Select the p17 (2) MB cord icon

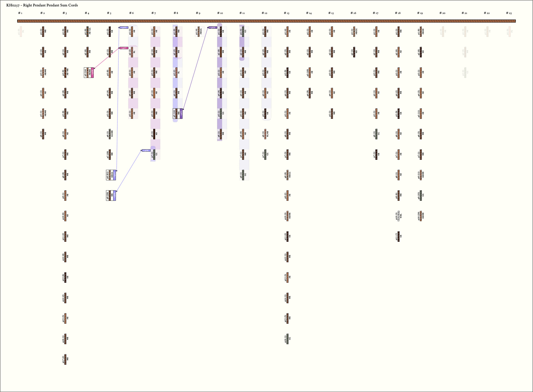(x=65, y=359)
